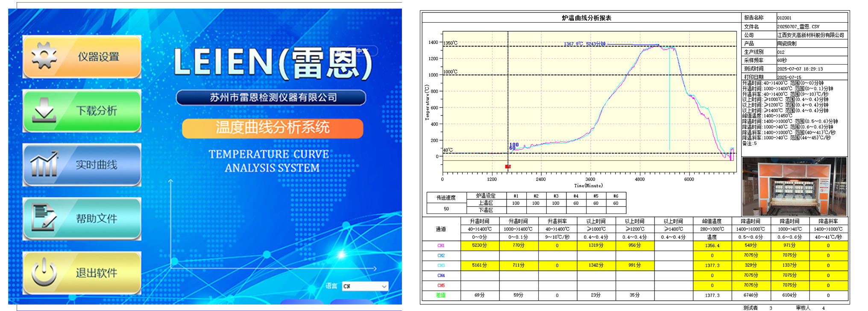Select difference row cell 59分

[518, 295]
